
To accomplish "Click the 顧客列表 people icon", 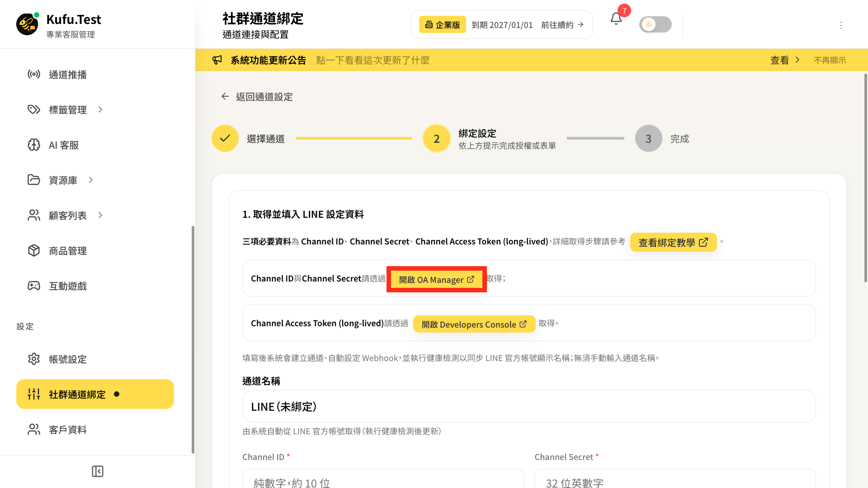I will pos(34,215).
